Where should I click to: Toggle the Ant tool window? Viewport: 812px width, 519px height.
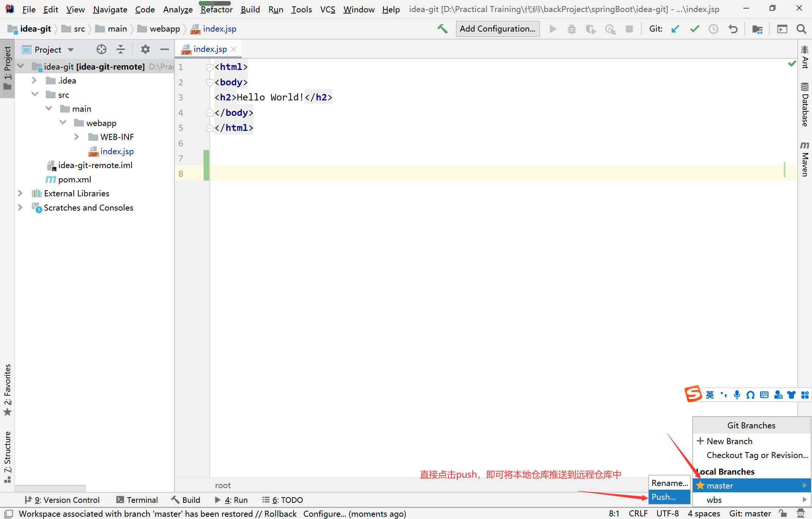[804, 57]
